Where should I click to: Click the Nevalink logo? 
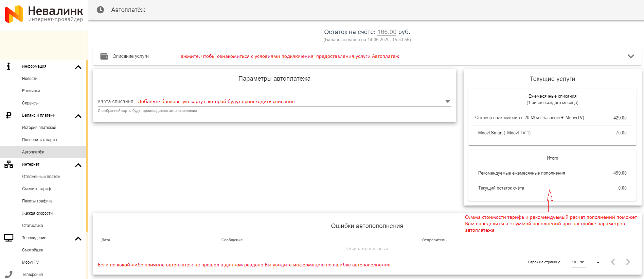43,14
